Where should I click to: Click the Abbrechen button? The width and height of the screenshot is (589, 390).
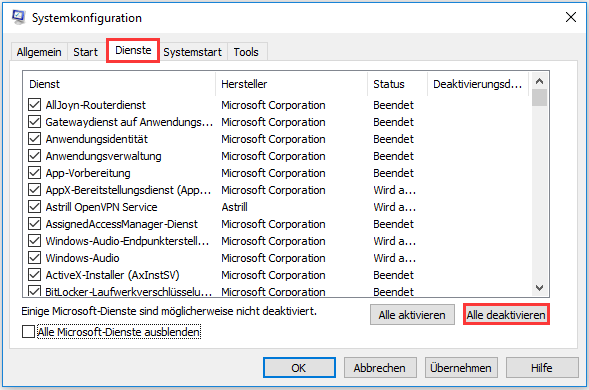pyautogui.click(x=380, y=367)
